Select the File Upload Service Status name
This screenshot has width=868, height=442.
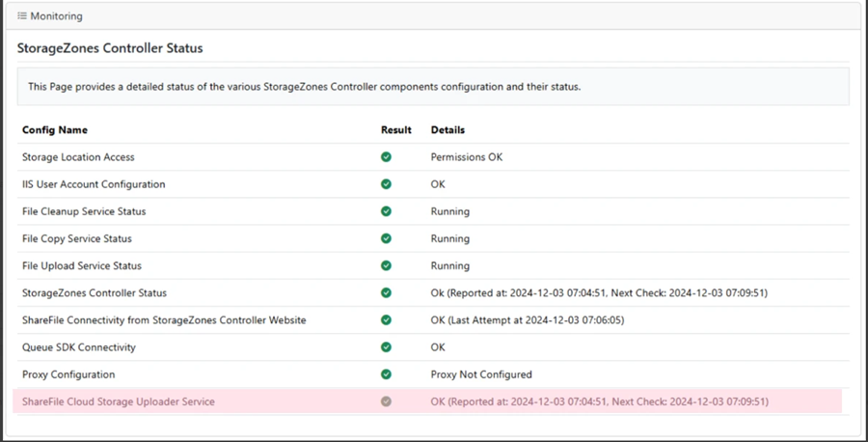tap(82, 265)
